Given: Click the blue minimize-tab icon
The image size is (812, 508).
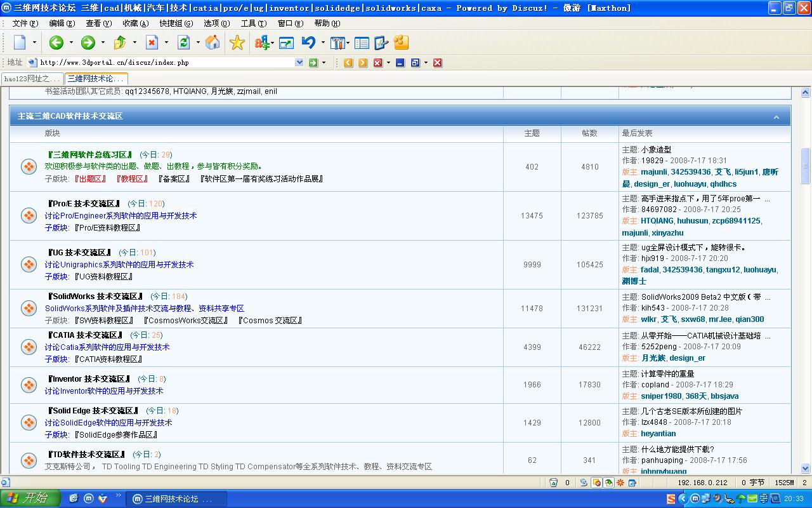Looking at the screenshot, I should click(x=400, y=62).
